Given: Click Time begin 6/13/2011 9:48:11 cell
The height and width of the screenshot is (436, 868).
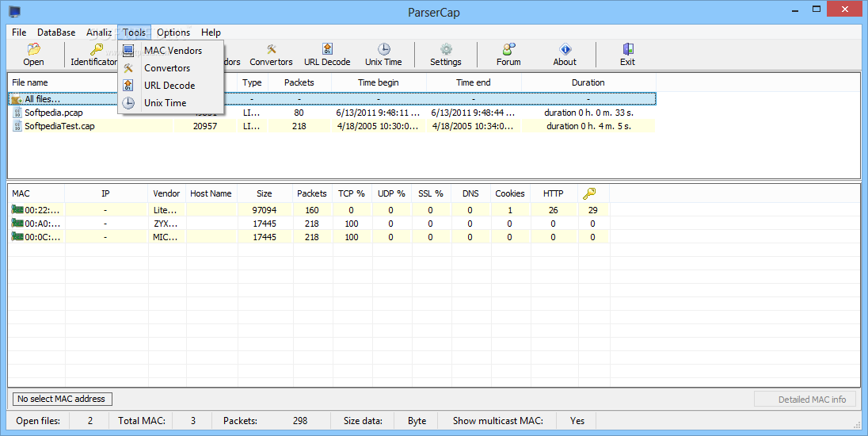Looking at the screenshot, I should pyautogui.click(x=378, y=113).
